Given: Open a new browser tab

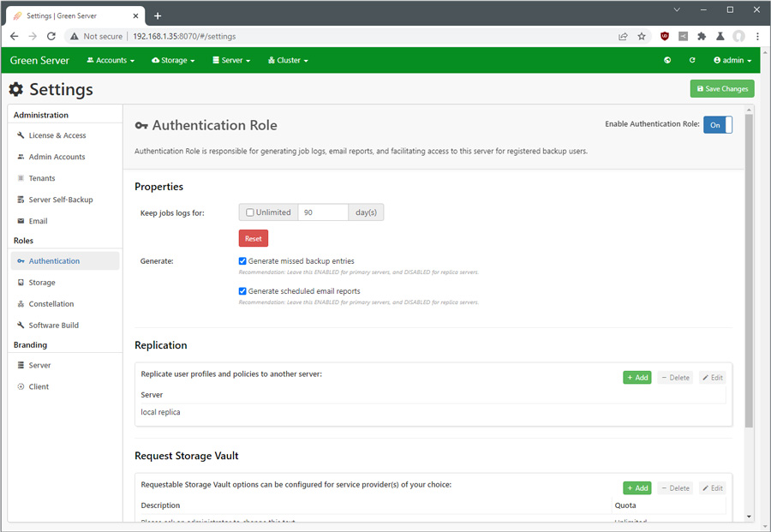Looking at the screenshot, I should tap(158, 15).
